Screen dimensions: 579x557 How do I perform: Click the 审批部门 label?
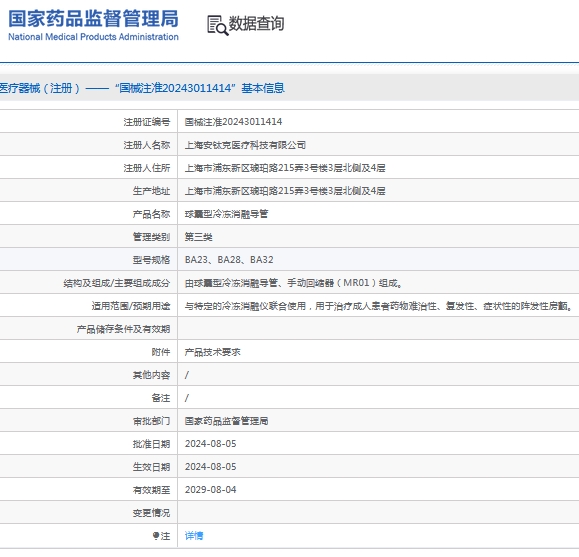(151, 421)
